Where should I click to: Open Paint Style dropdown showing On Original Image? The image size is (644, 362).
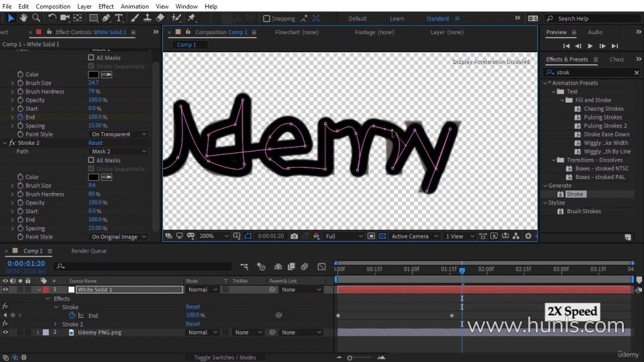point(119,237)
